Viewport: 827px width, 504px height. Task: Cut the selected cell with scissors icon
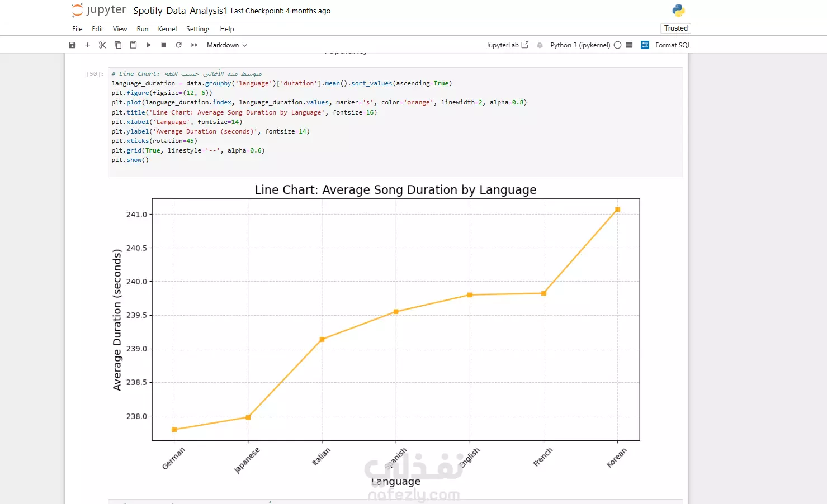pyautogui.click(x=102, y=45)
